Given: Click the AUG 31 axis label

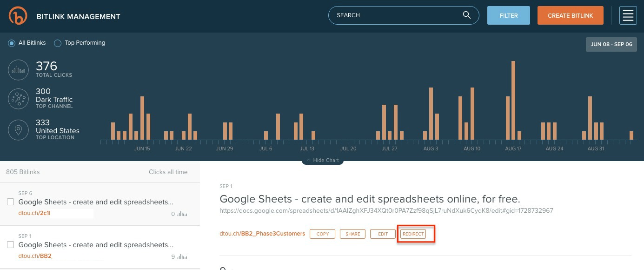Looking at the screenshot, I should [x=596, y=148].
